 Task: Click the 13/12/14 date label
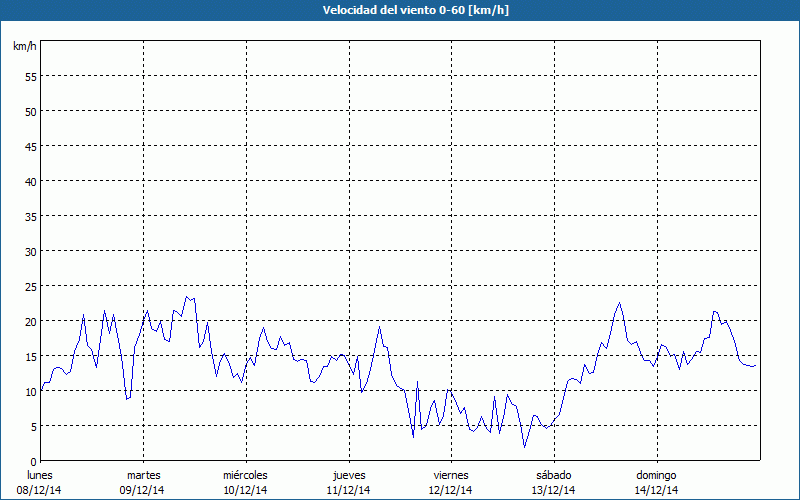pos(554,490)
